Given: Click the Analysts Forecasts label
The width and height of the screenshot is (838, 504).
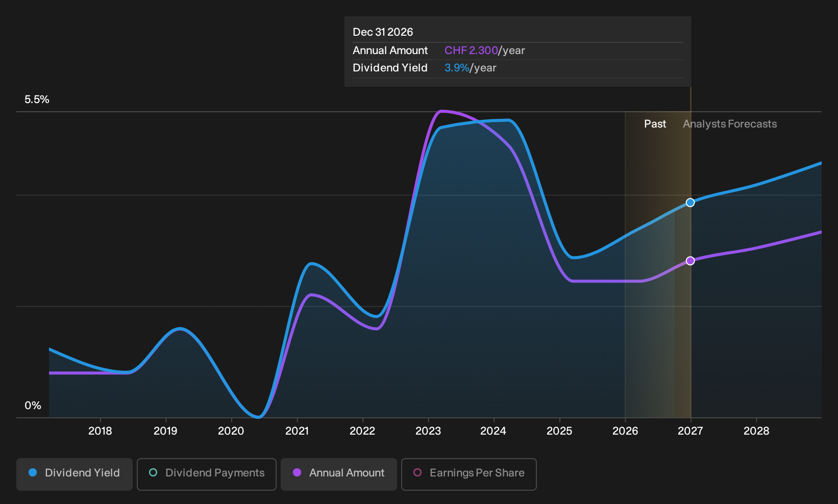Looking at the screenshot, I should click(x=730, y=124).
